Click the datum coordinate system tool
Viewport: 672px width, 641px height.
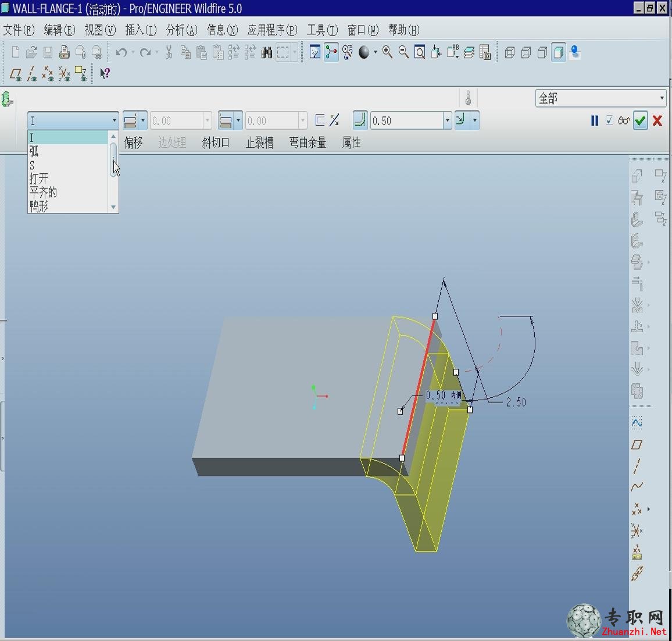point(637,531)
